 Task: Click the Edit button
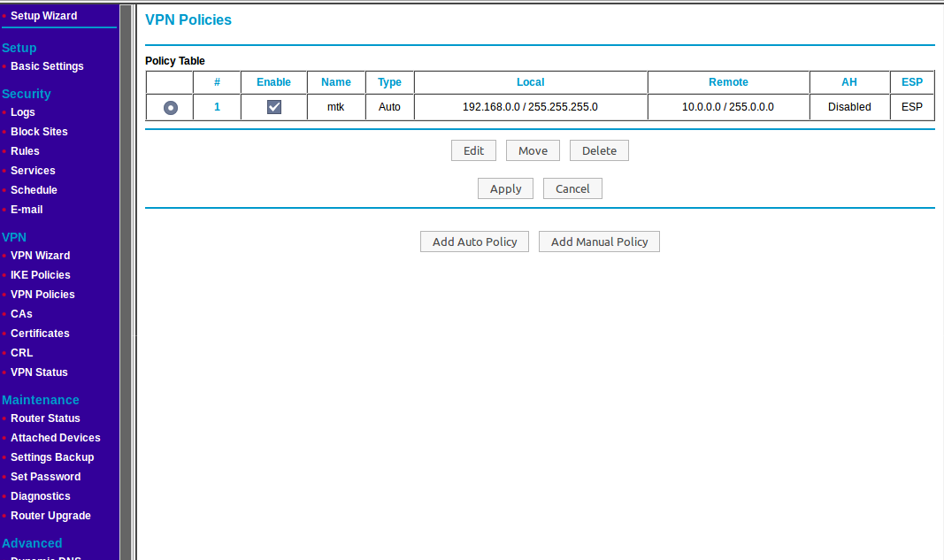(x=473, y=150)
